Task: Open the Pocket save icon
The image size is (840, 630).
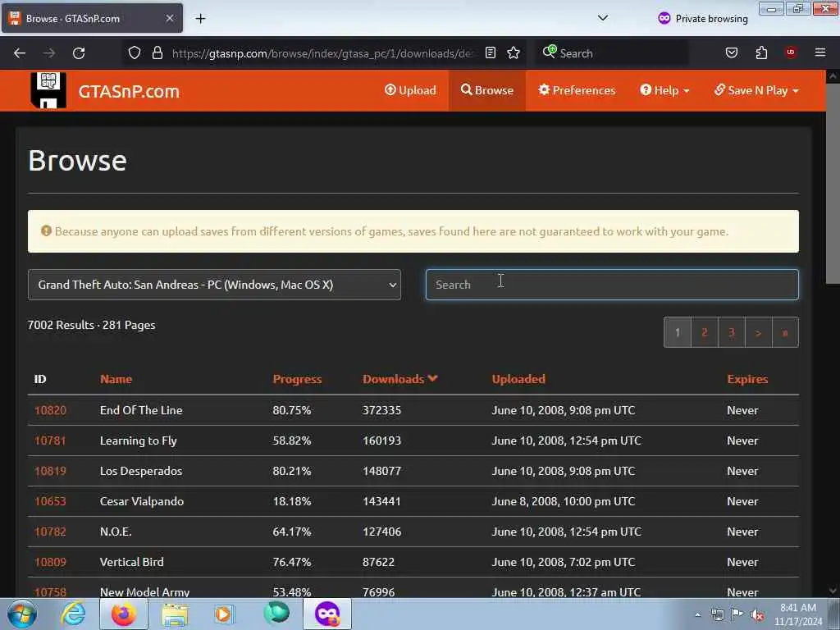Action: pos(731,52)
